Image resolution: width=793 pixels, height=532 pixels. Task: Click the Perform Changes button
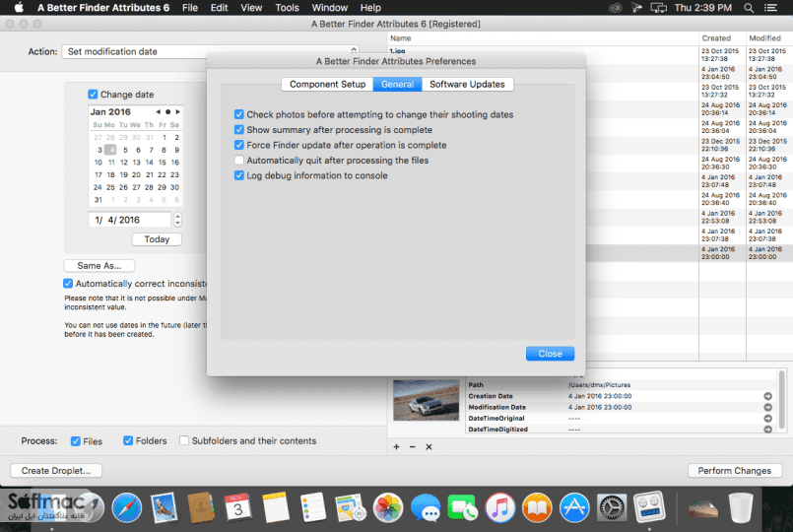pos(734,470)
